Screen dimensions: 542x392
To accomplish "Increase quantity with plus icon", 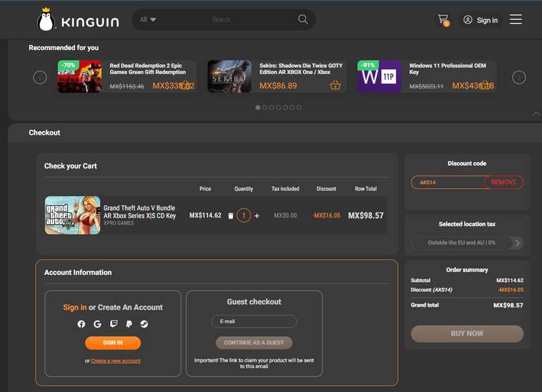I will coord(257,216).
